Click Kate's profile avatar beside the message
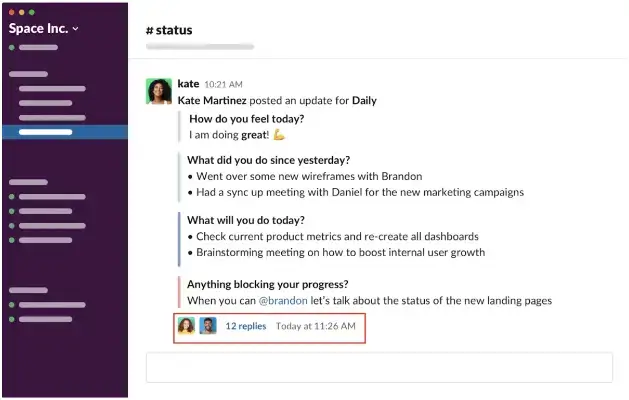The height and width of the screenshot is (400, 629). [x=158, y=91]
